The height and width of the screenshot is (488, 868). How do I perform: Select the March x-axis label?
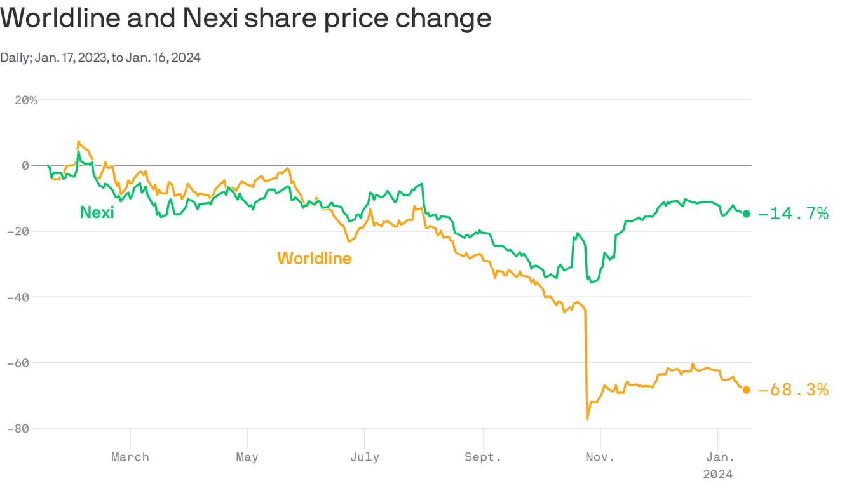click(x=130, y=457)
